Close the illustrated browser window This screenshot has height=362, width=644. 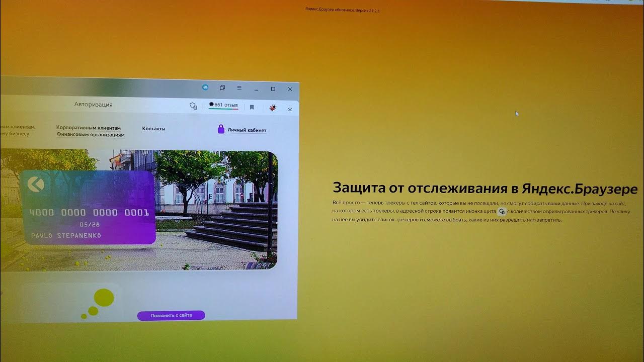click(x=290, y=89)
